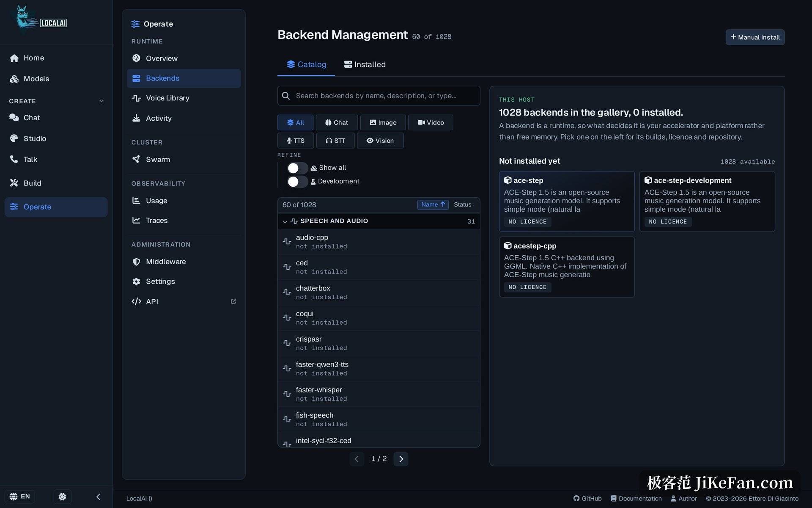Screen dimensions: 812x508
Task: Click the theme toggle sun icon
Action: [x=62, y=497]
